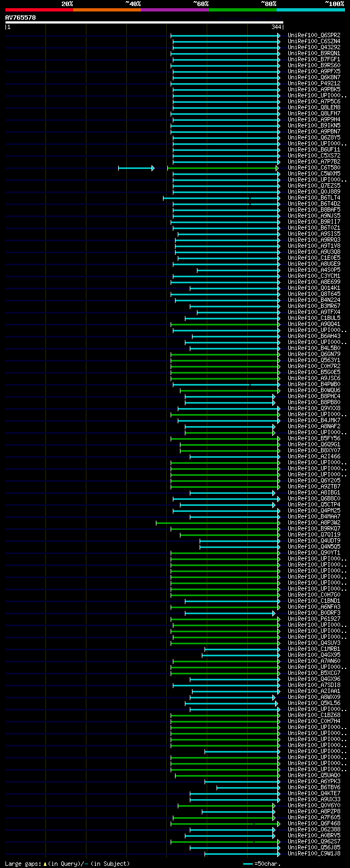This screenshot has height=868, width=350.
Task: Click label UniRef100_C1MRB1
Action: [x=314, y=649]
